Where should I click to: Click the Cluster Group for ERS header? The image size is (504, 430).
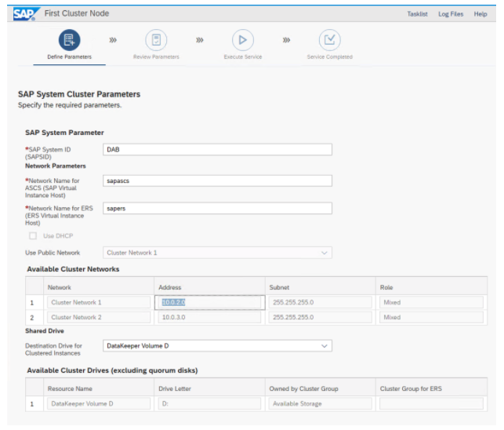(x=431, y=388)
